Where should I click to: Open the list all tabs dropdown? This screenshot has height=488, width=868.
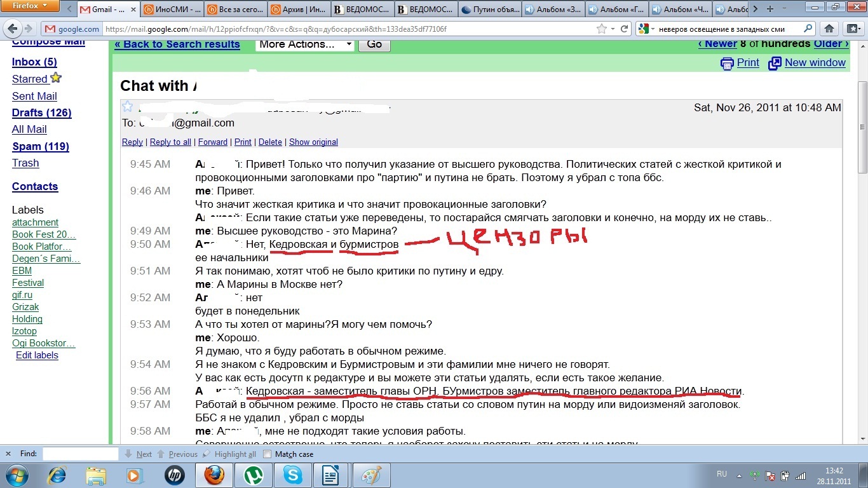point(784,9)
